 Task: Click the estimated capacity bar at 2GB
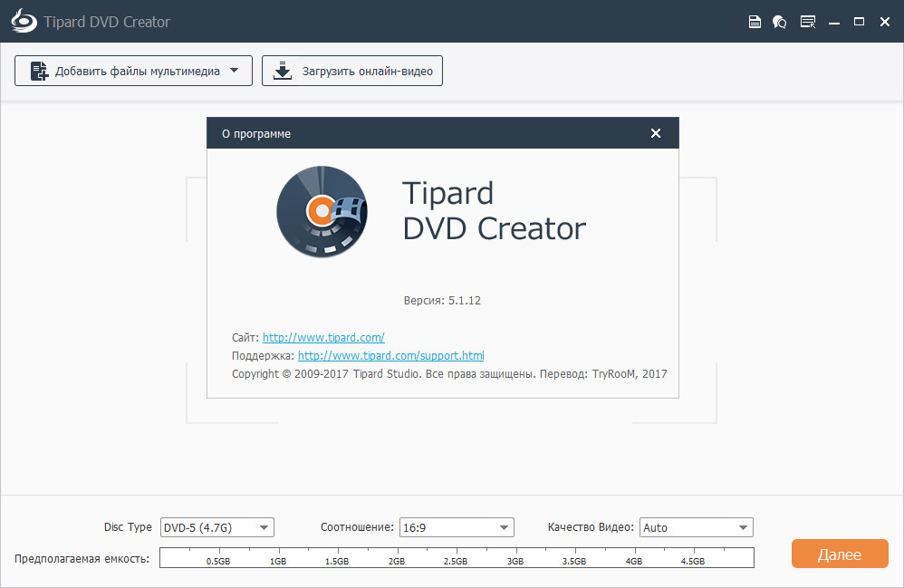398,557
